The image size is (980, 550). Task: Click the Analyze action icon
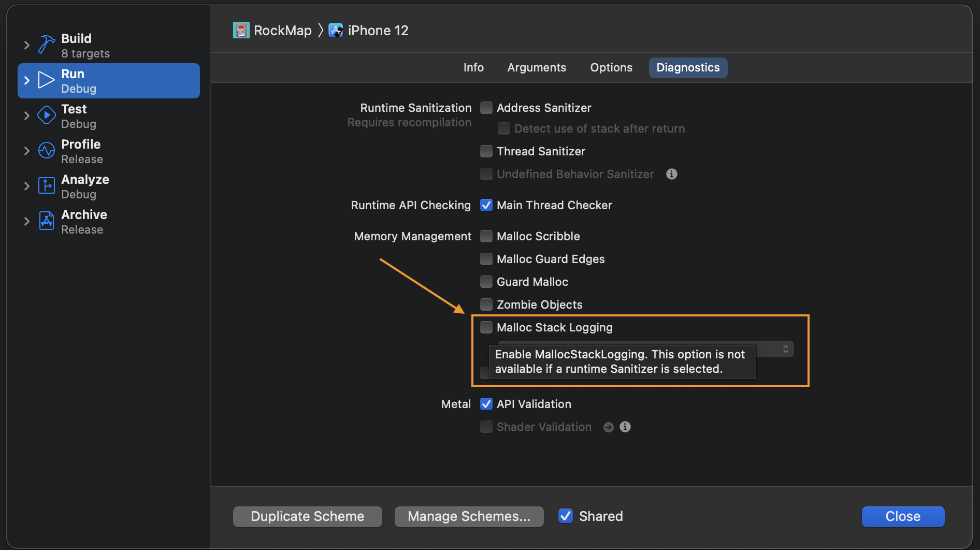coord(46,186)
